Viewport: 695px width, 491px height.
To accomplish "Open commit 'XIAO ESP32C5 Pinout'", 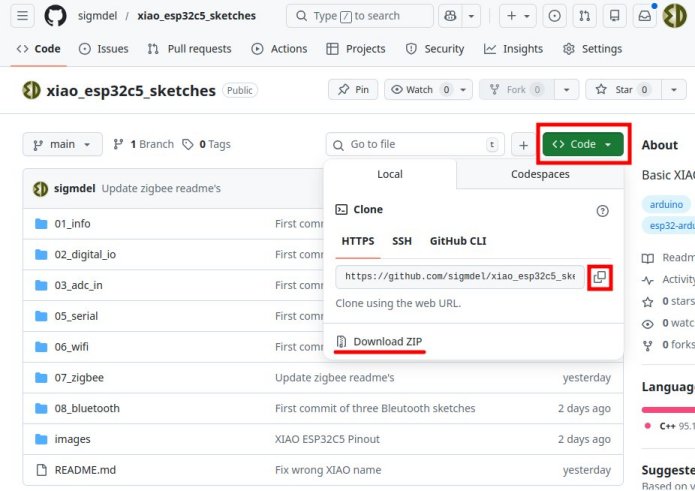I will 327,439.
